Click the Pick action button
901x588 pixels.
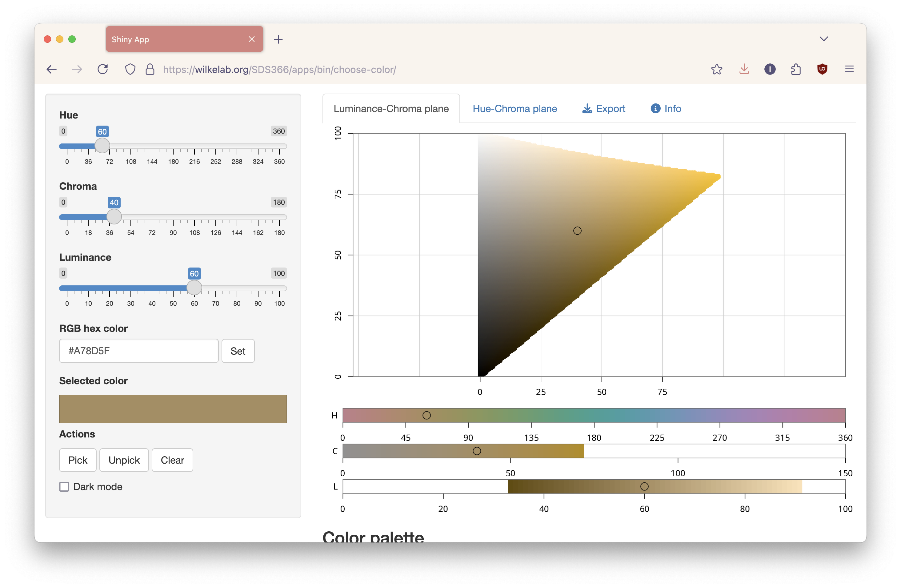tap(78, 460)
